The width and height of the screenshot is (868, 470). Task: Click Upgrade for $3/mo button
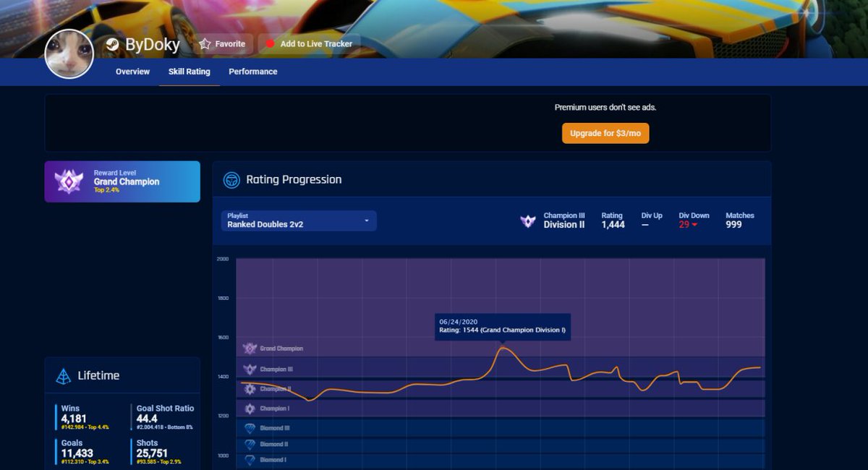click(605, 133)
